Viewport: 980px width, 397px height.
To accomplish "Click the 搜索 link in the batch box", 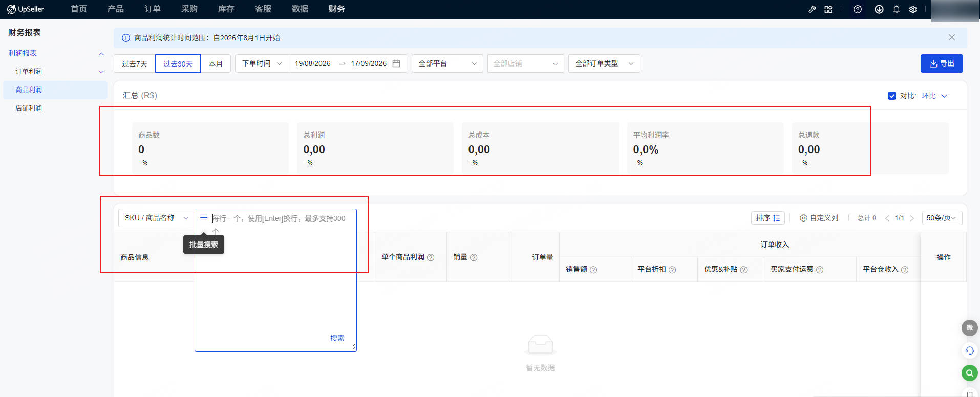I will point(337,338).
